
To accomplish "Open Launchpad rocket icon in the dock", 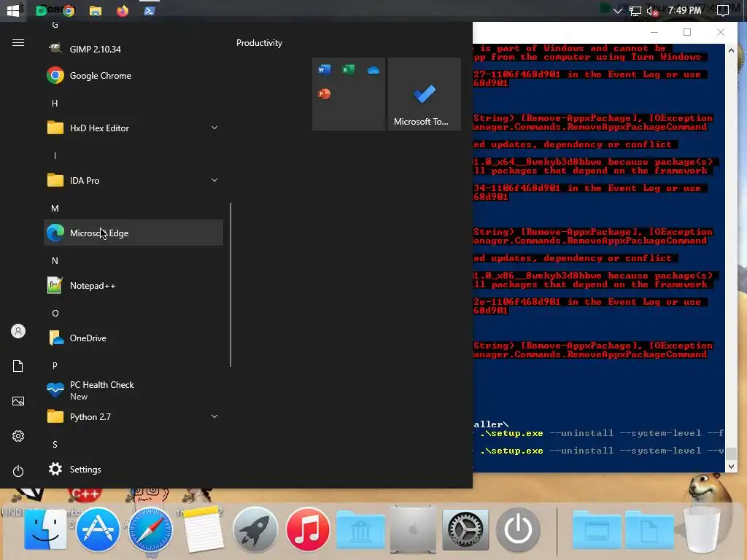I will click(x=255, y=529).
